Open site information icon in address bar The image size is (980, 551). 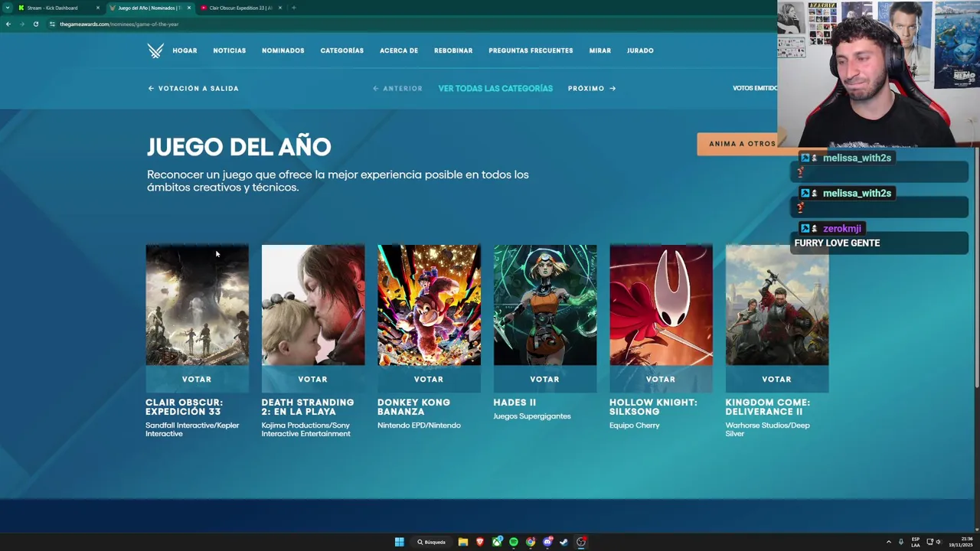point(52,24)
